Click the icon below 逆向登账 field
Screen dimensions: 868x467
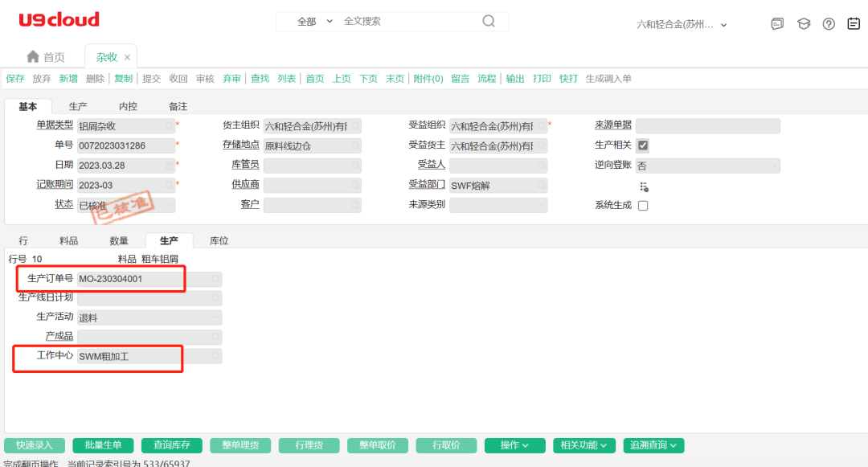644,187
